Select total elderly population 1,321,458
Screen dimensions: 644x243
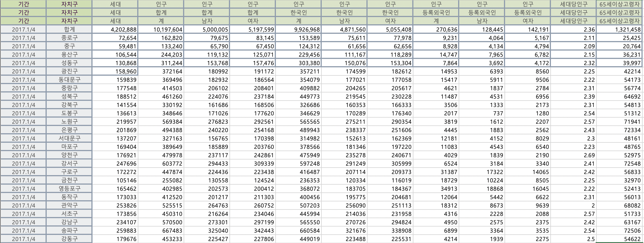click(x=620, y=29)
